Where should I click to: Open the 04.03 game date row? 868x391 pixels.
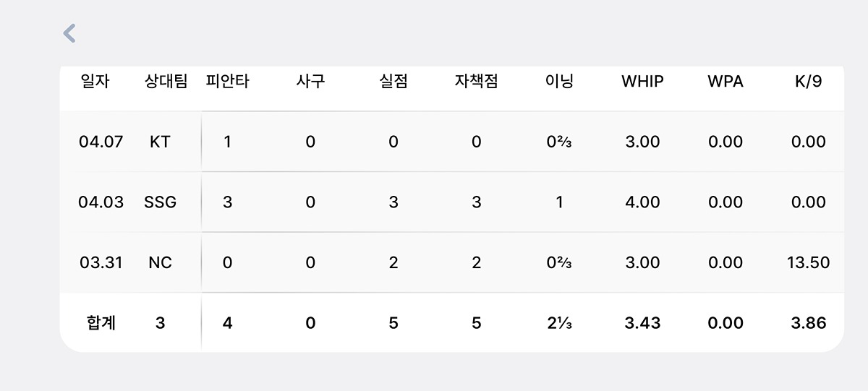(x=101, y=202)
